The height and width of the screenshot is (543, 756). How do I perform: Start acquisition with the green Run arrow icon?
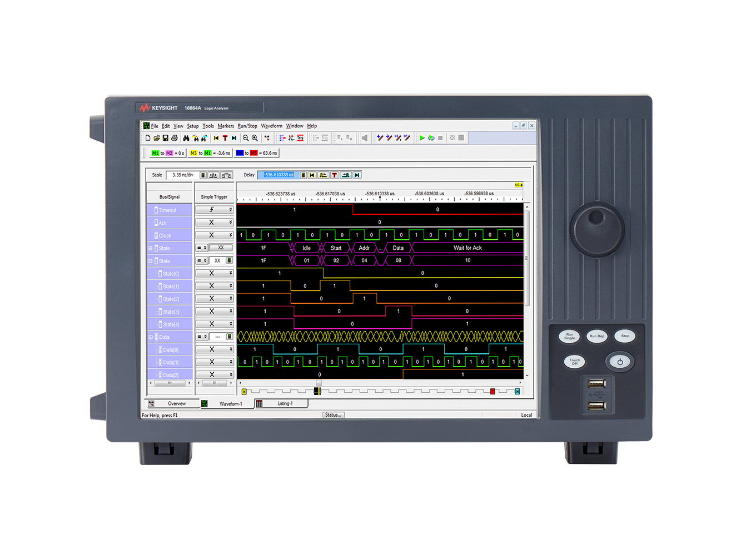pyautogui.click(x=422, y=137)
